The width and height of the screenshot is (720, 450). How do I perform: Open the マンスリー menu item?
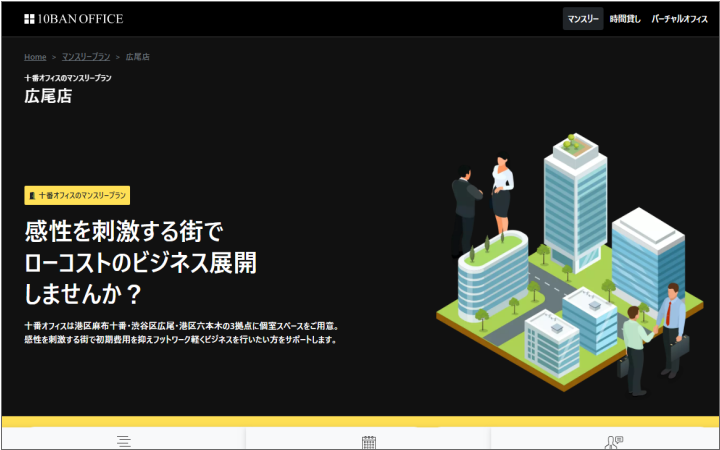[x=583, y=19]
